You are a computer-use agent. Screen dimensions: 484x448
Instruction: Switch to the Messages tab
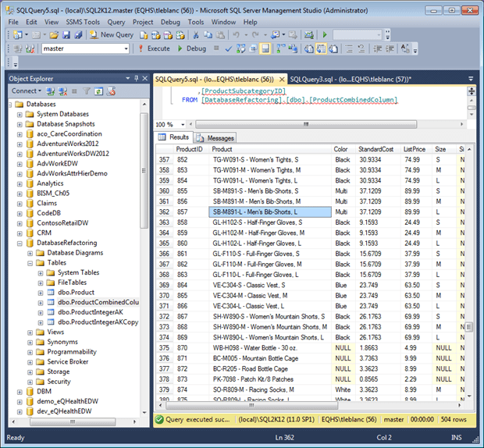(x=215, y=138)
